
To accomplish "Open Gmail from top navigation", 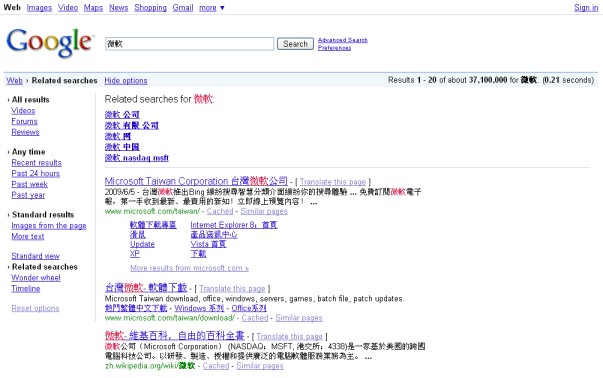I will pyautogui.click(x=183, y=7).
